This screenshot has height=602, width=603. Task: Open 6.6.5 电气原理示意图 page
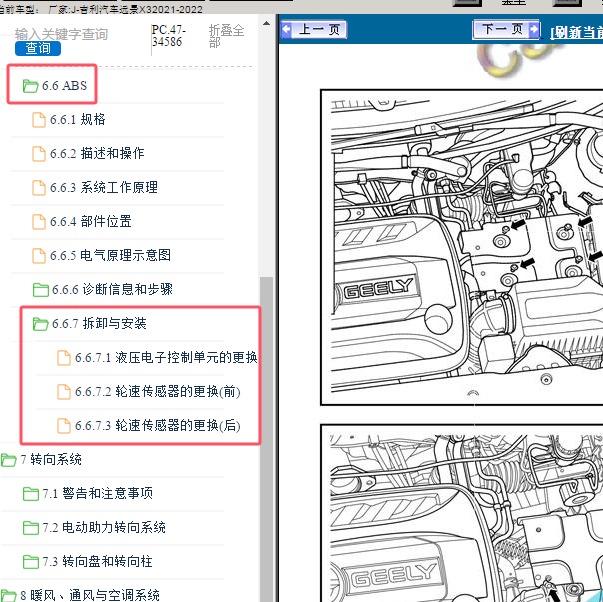(x=110, y=255)
